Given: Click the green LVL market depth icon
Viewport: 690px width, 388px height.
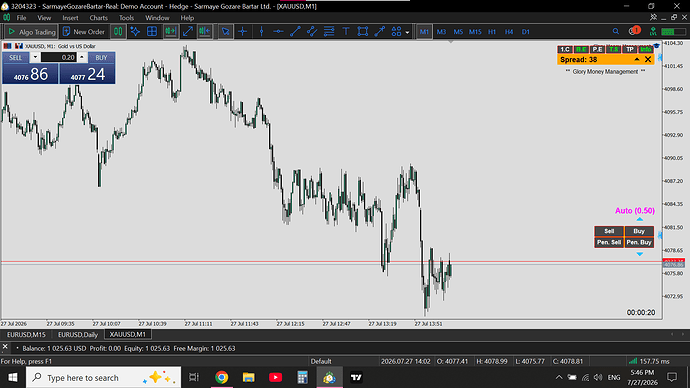Looking at the screenshot, I should (653, 31).
